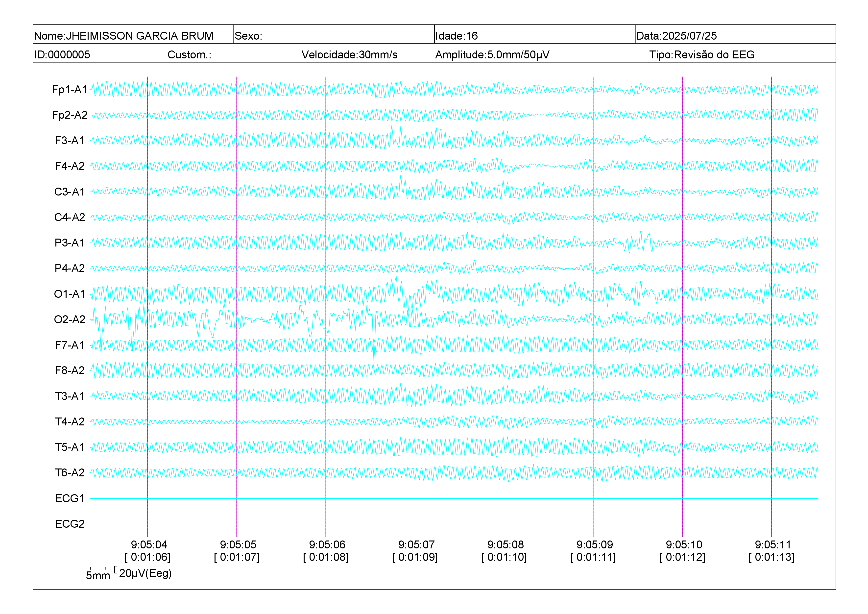Select the ECG1 channel label
Screen dimensions: 868x614
tap(70, 498)
